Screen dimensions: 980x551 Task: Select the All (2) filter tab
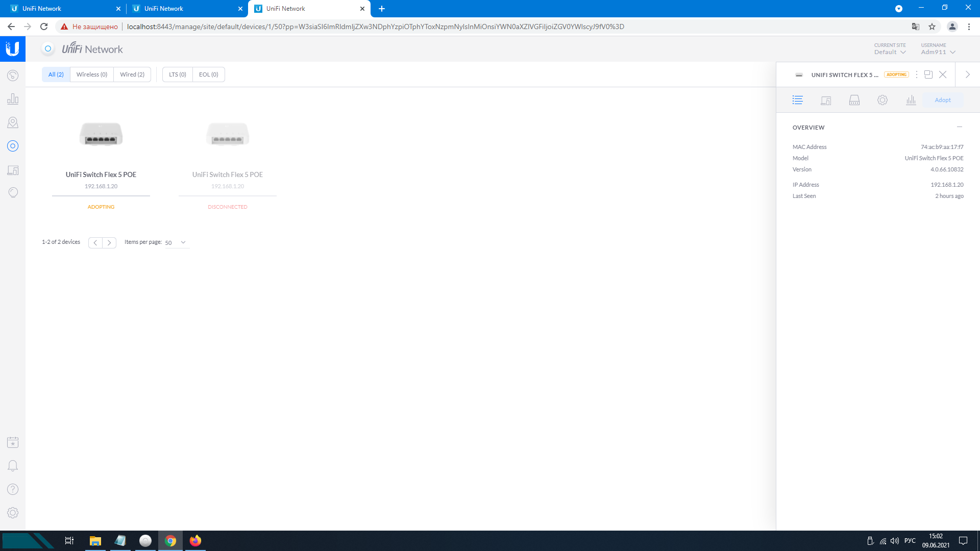tap(56, 74)
